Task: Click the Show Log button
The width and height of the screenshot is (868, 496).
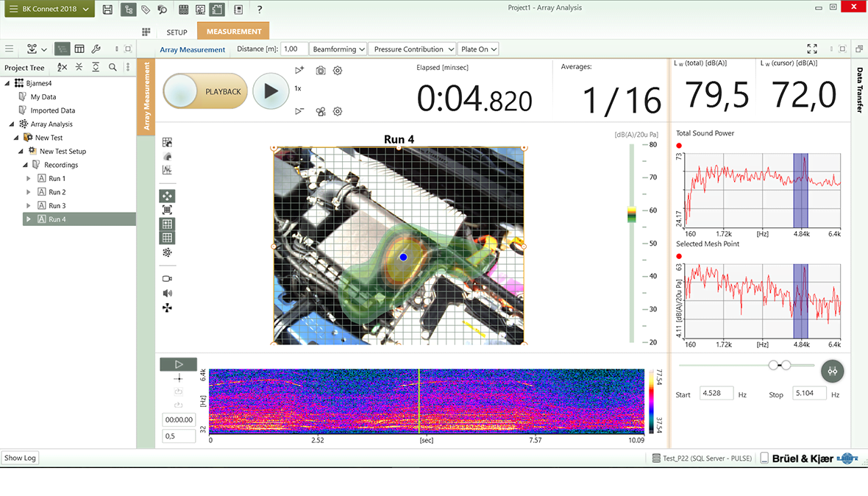Action: pyautogui.click(x=20, y=458)
